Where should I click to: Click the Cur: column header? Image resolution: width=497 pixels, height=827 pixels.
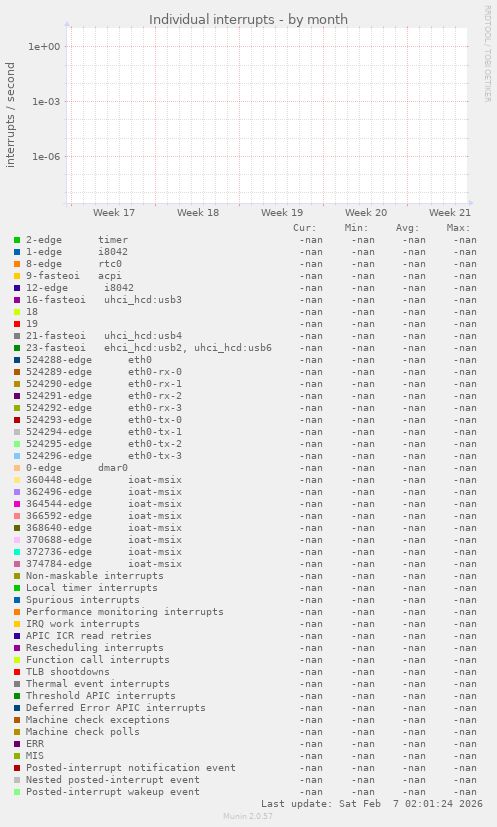(304, 228)
